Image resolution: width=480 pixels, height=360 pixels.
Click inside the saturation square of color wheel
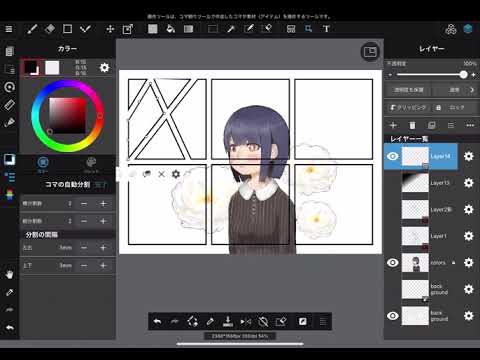67,115
